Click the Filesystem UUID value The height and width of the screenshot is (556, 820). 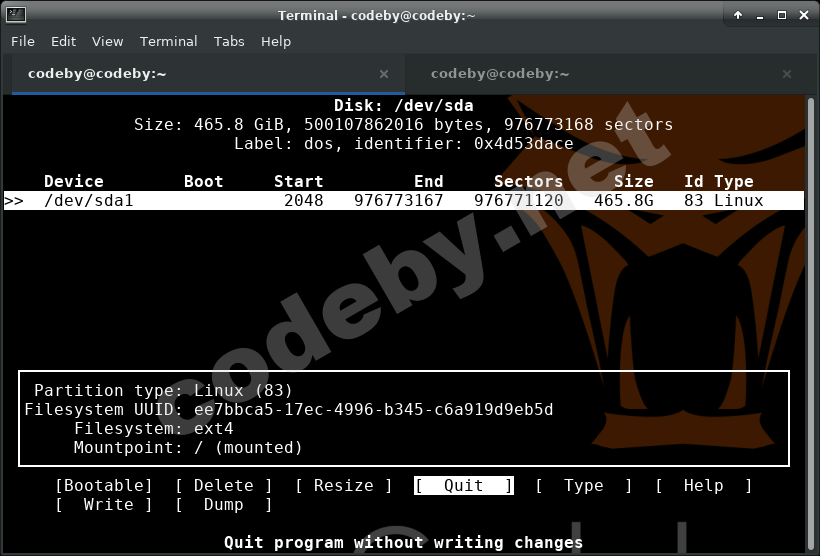(373, 410)
